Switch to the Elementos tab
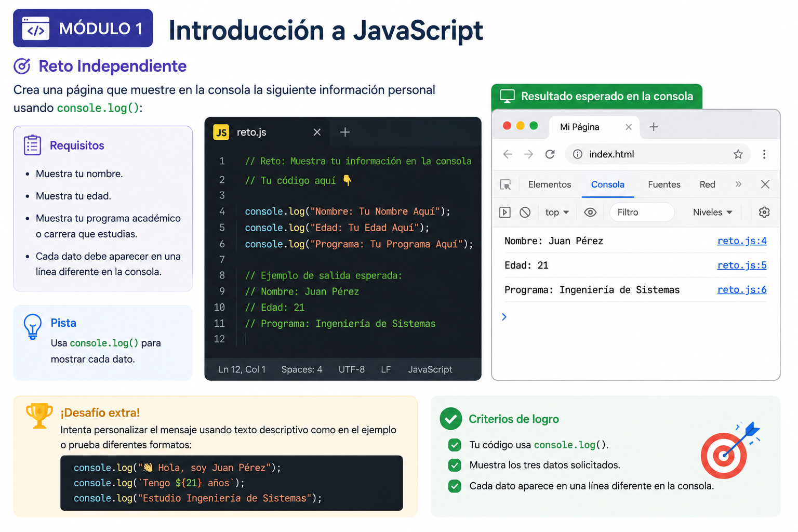The width and height of the screenshot is (798, 532). tap(550, 184)
